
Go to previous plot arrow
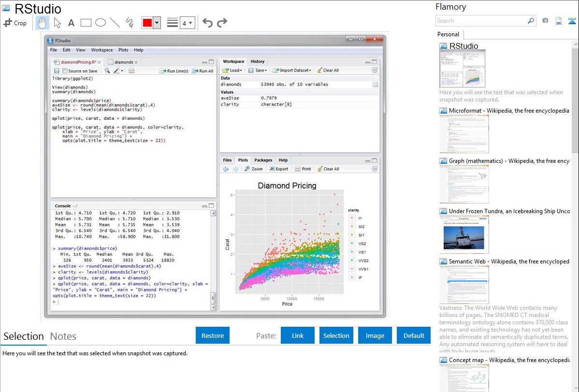click(x=226, y=169)
